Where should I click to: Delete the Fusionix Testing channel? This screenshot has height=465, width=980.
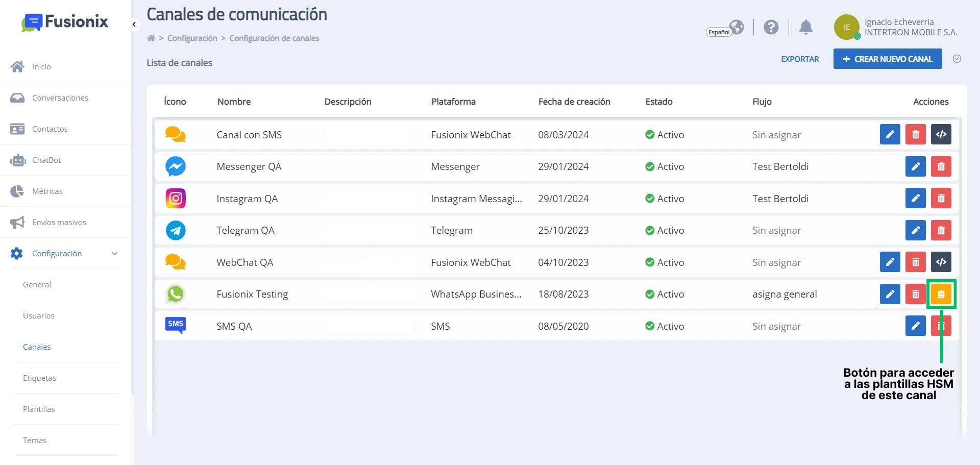[x=915, y=294]
